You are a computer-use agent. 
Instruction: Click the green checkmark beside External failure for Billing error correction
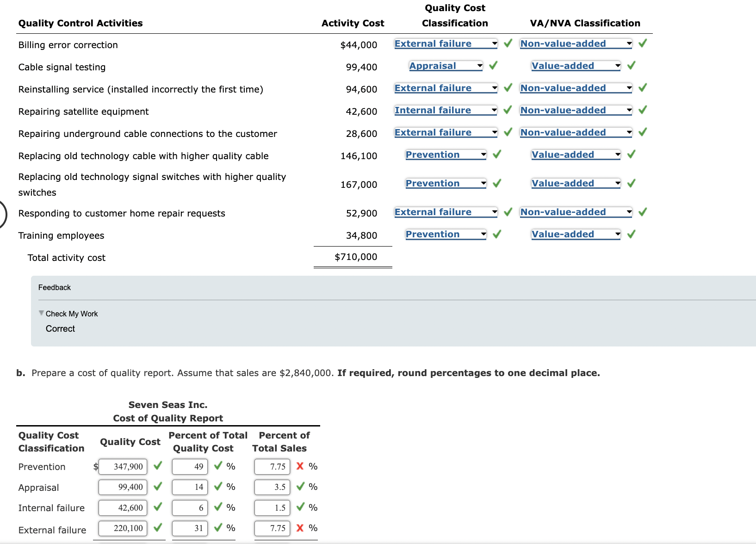(x=508, y=43)
